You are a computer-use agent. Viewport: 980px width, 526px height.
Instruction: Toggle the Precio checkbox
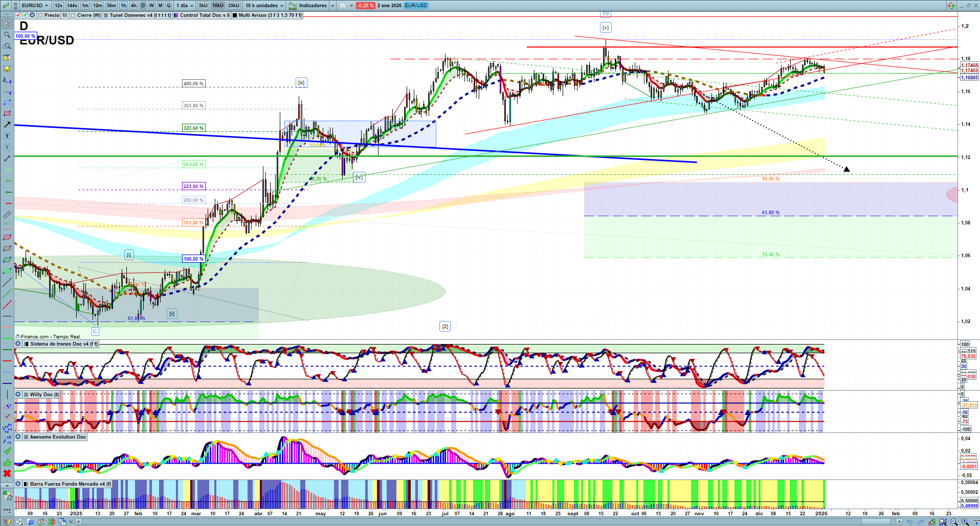(41, 15)
